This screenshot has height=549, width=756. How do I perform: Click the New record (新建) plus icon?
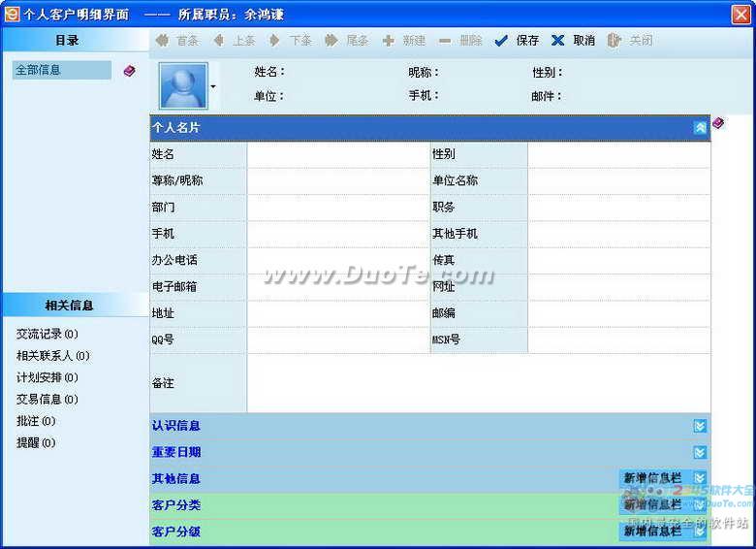(x=389, y=41)
